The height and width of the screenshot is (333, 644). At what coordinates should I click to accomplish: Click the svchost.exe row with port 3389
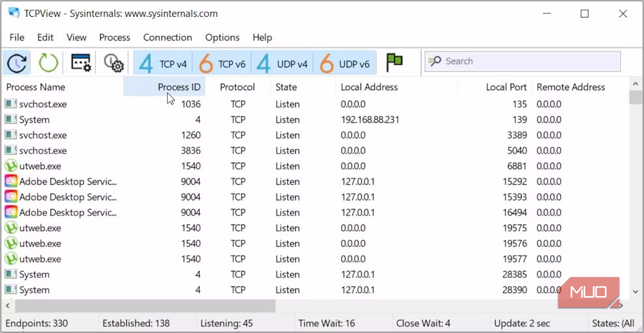click(315, 135)
